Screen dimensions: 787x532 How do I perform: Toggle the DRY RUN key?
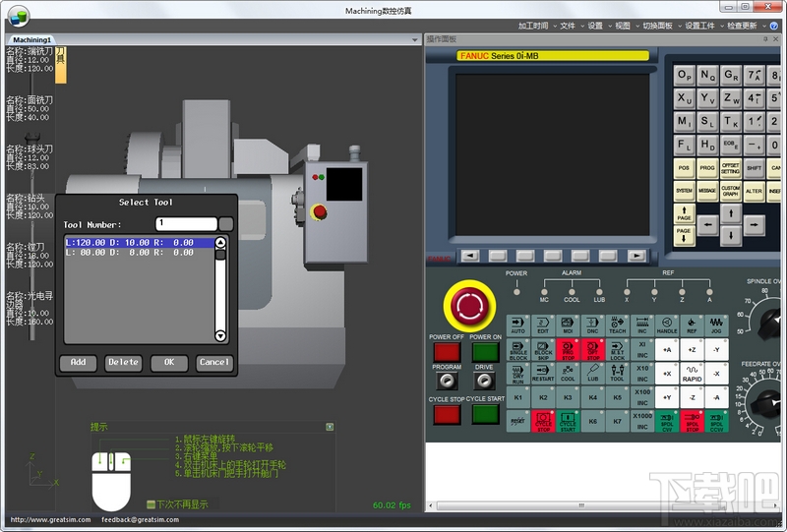(517, 374)
